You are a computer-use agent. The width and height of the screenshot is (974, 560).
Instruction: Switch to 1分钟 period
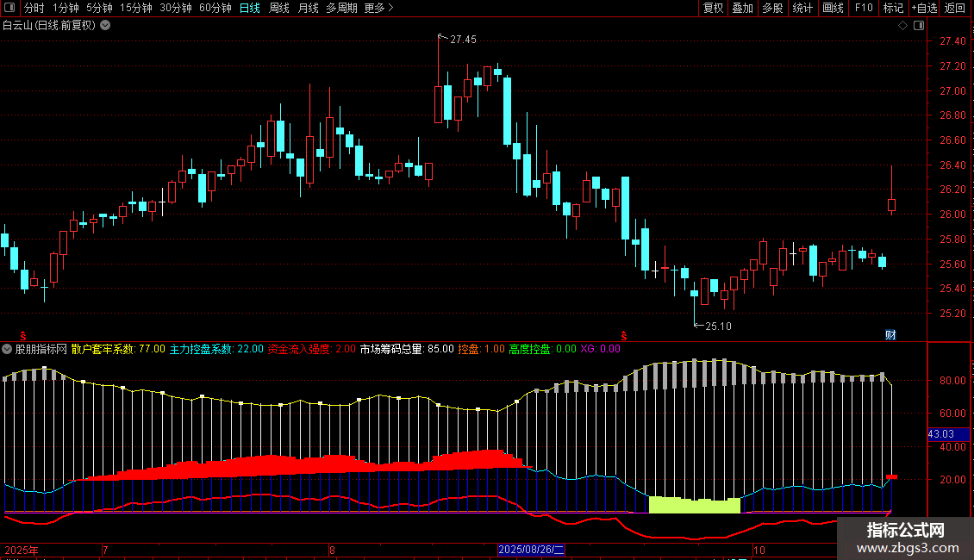(66, 8)
